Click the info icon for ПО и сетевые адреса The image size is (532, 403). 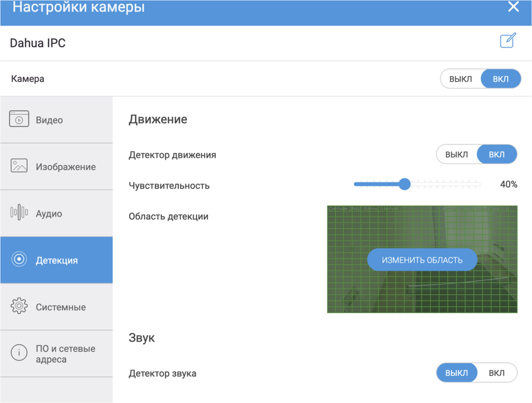click(19, 353)
